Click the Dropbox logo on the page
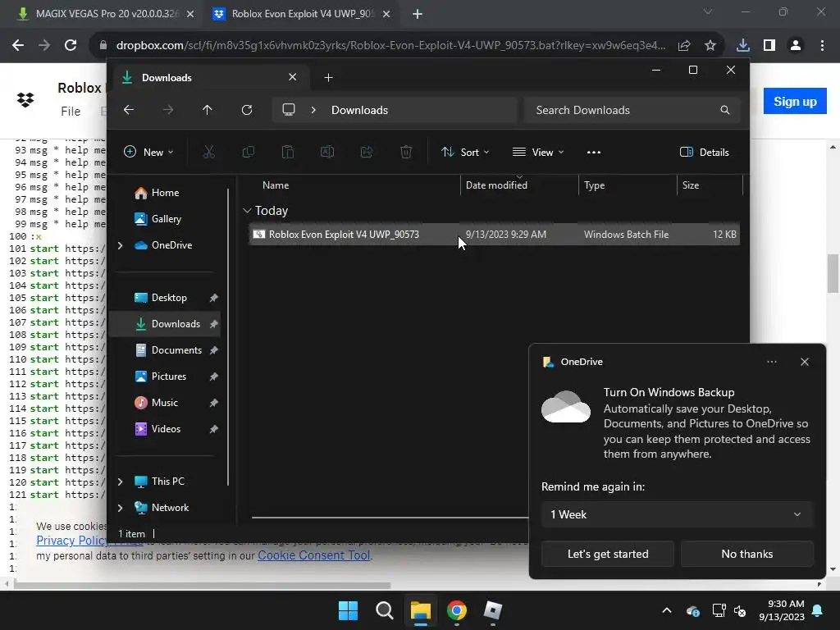This screenshot has height=630, width=840. click(25, 99)
